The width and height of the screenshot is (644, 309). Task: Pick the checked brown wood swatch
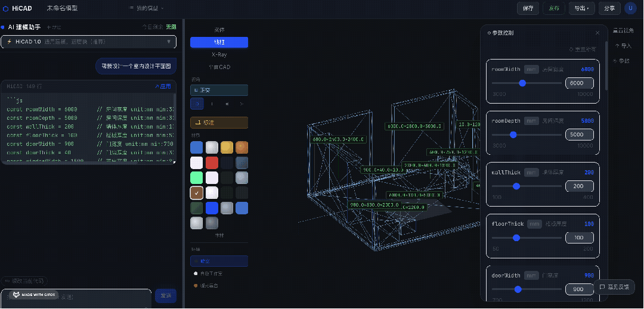coord(197,193)
